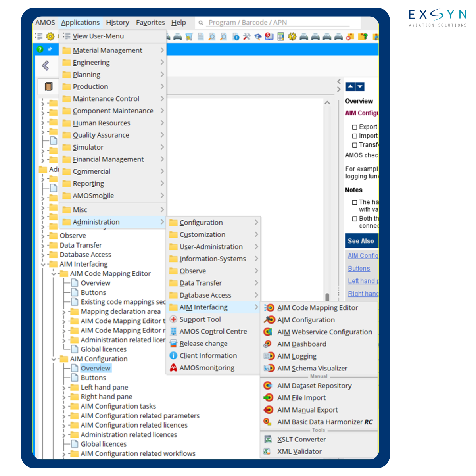Collapse the AIM Interfacing tree node
This screenshot has width=476, height=476.
(x=43, y=264)
